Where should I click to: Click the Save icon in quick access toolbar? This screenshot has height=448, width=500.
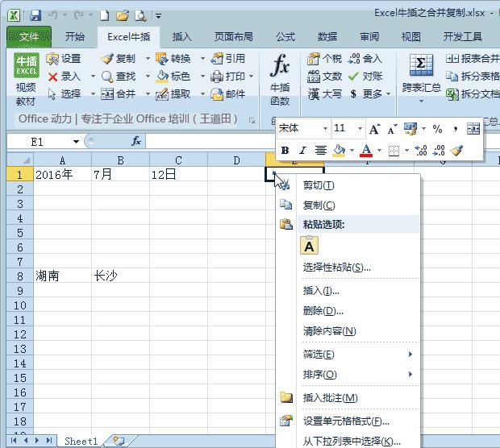click(35, 15)
